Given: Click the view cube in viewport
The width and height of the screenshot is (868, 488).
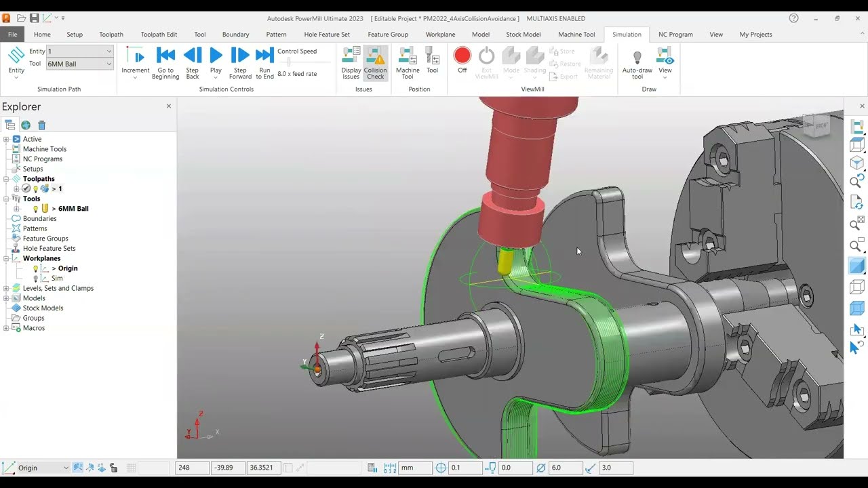Looking at the screenshot, I should 816,126.
